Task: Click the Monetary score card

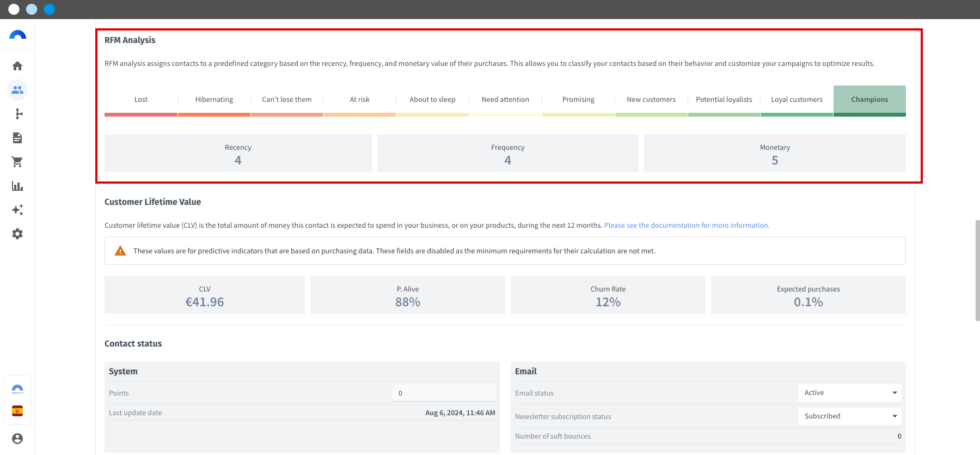Action: coord(775,153)
